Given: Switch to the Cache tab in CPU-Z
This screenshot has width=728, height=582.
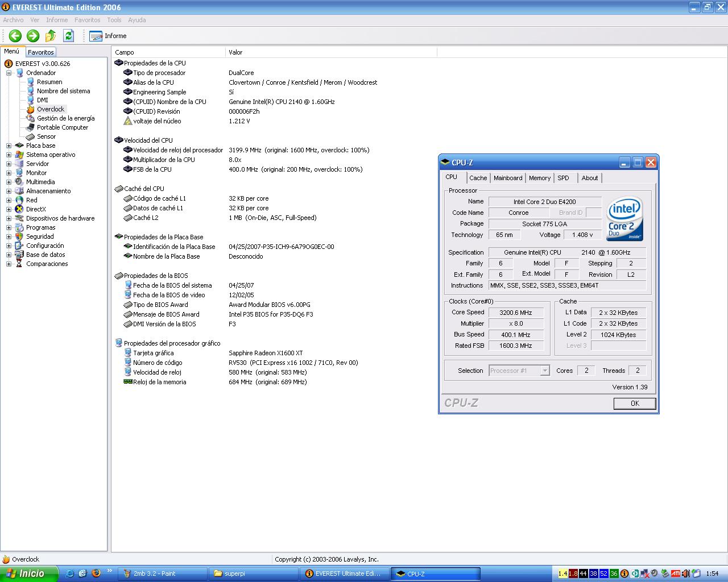Looking at the screenshot, I should tap(478, 178).
